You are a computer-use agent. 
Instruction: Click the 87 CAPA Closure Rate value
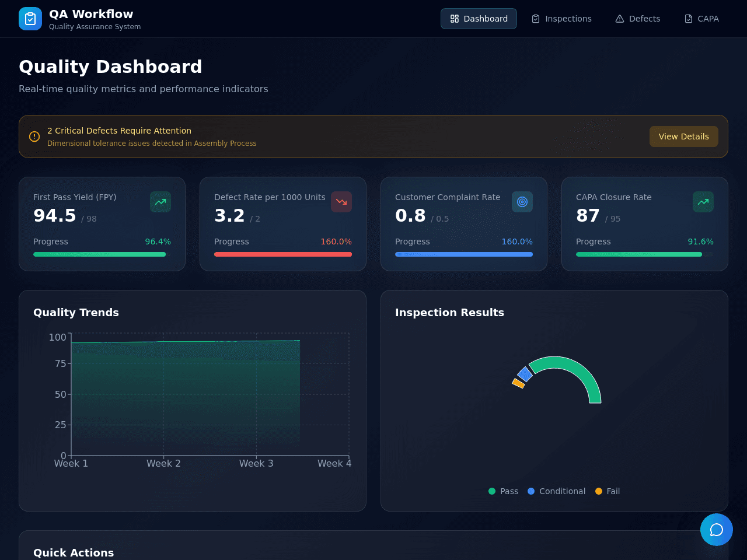(588, 216)
